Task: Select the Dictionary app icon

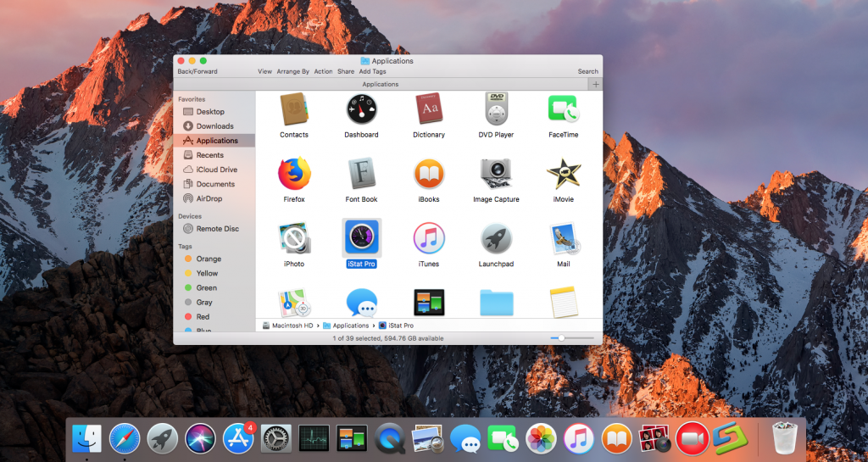Action: [x=429, y=109]
